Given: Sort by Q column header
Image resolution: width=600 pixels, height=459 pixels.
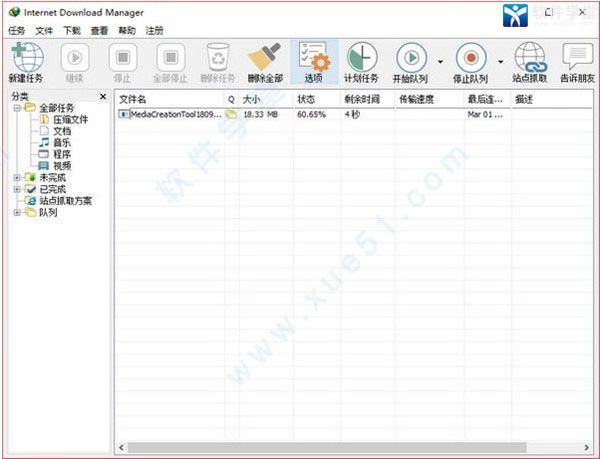Looking at the screenshot, I should click(231, 99).
